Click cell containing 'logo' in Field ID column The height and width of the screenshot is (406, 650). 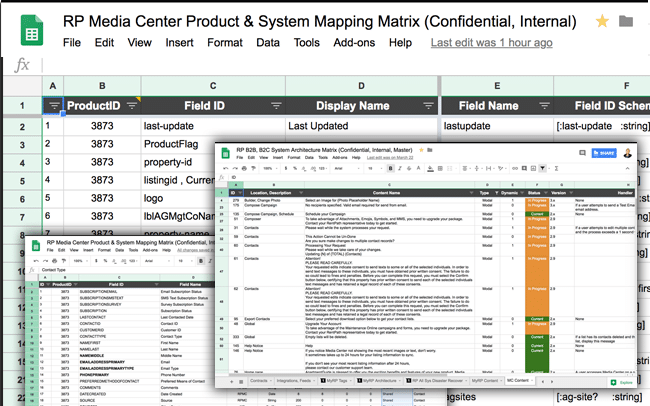178,198
